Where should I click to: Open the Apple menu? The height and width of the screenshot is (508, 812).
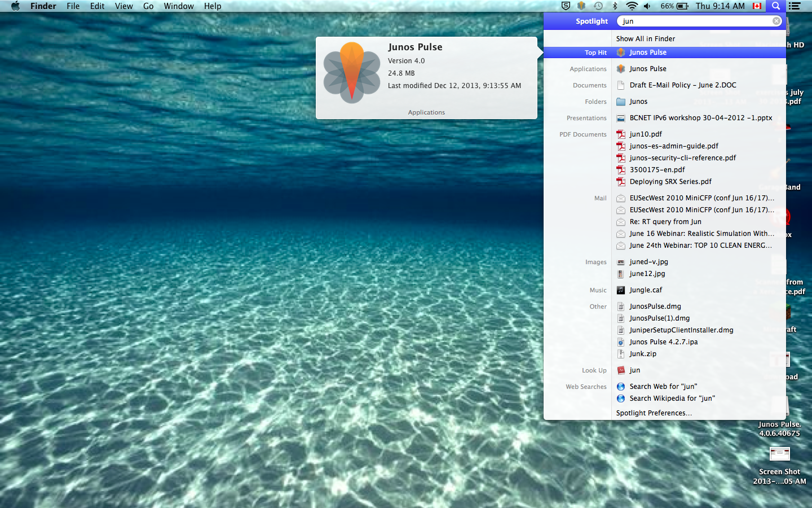[15, 6]
